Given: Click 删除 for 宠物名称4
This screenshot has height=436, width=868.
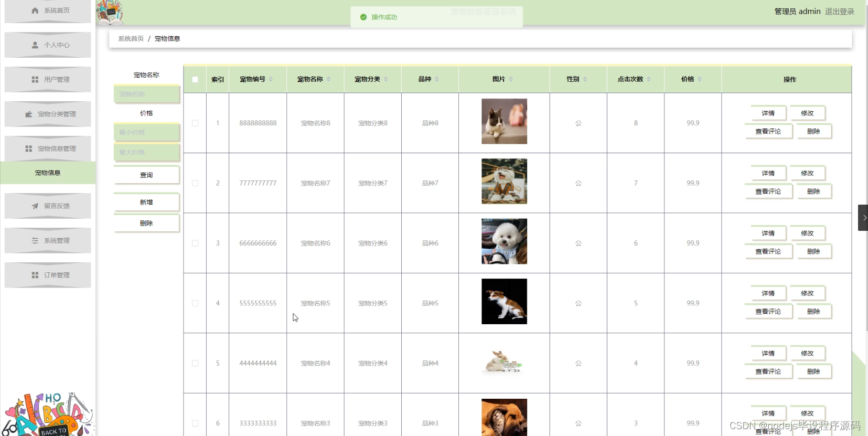Looking at the screenshot, I should (813, 371).
